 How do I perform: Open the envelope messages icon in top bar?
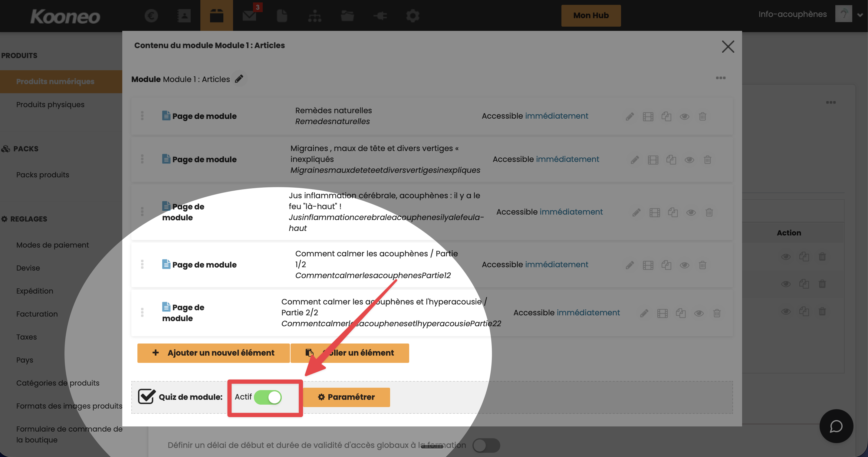click(249, 15)
